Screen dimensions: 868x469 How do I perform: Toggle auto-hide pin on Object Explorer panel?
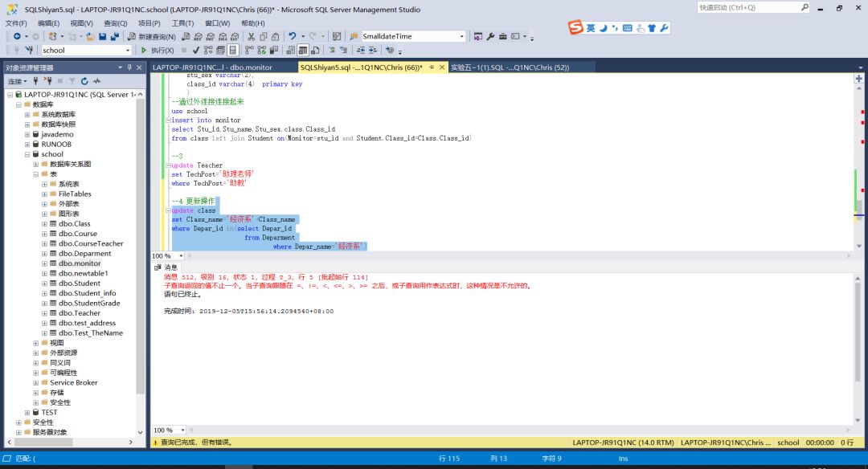click(129, 67)
